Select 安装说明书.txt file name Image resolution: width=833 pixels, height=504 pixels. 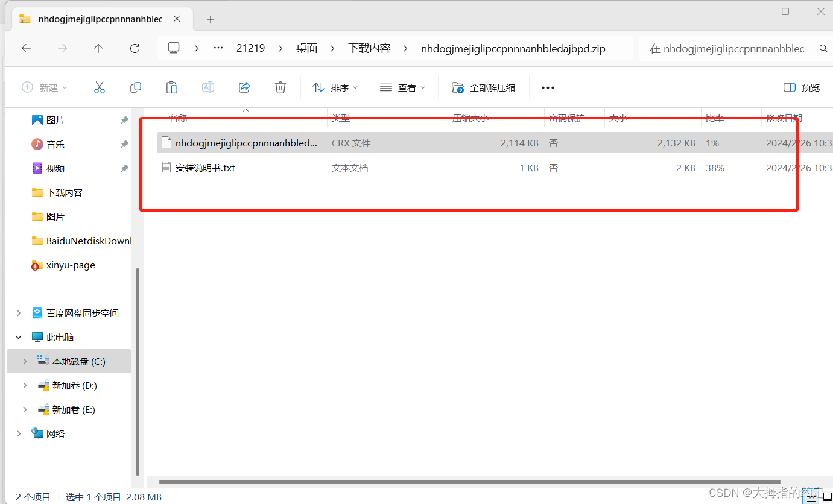205,168
